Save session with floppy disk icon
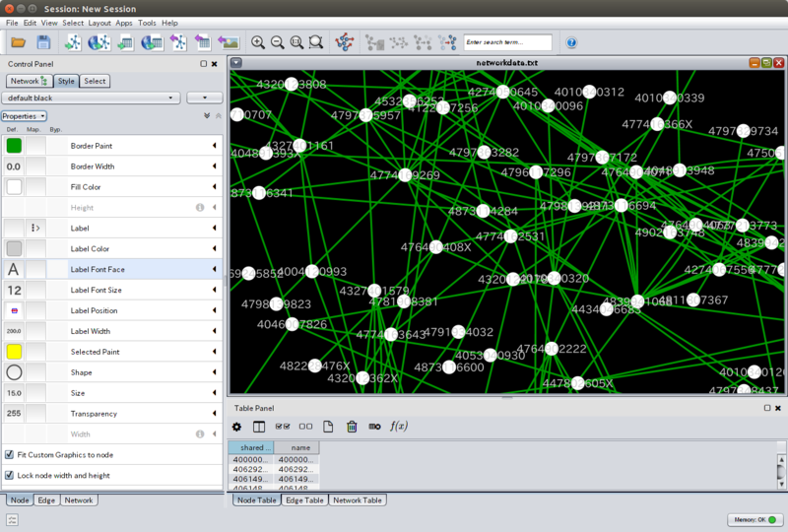This screenshot has width=788, height=532. tap(43, 42)
